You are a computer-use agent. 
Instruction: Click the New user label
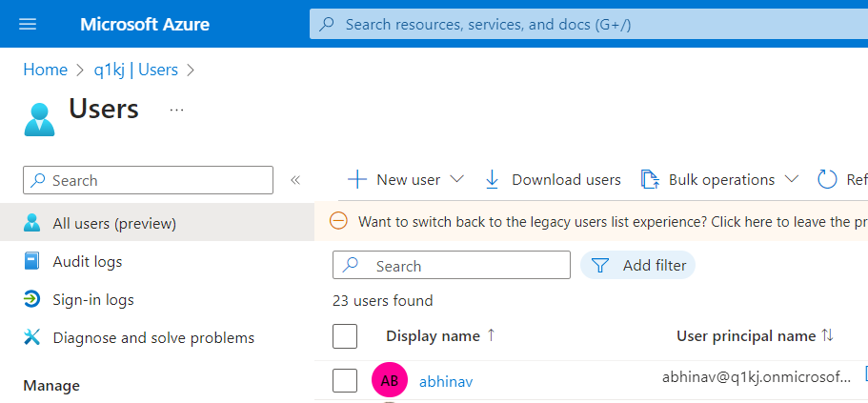pyautogui.click(x=409, y=180)
